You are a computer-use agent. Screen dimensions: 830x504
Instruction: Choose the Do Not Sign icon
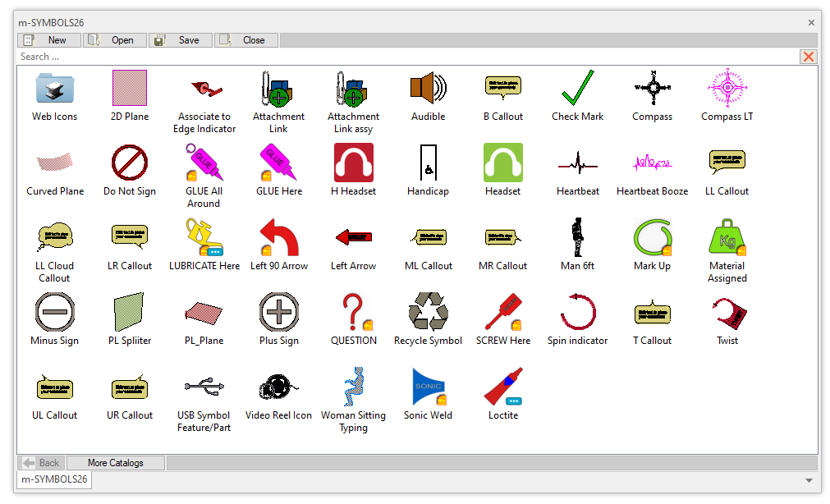[130, 163]
